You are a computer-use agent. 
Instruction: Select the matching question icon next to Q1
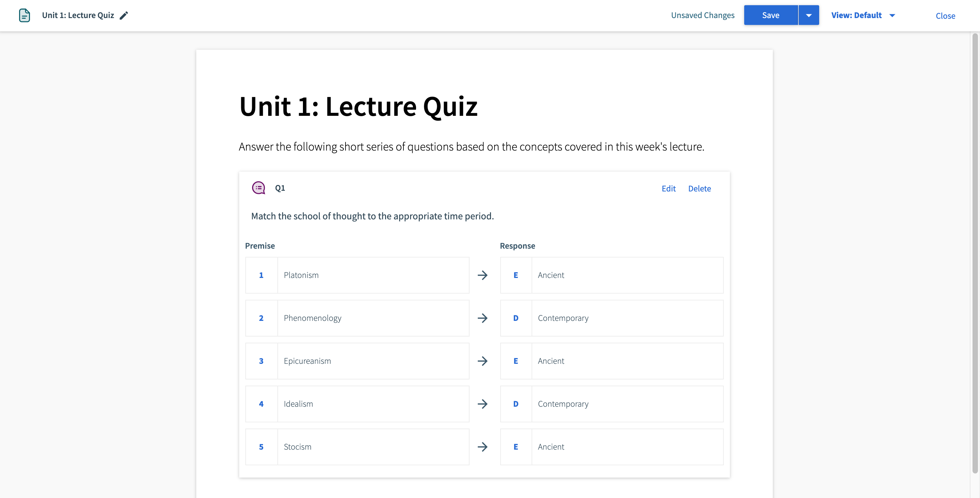tap(258, 188)
